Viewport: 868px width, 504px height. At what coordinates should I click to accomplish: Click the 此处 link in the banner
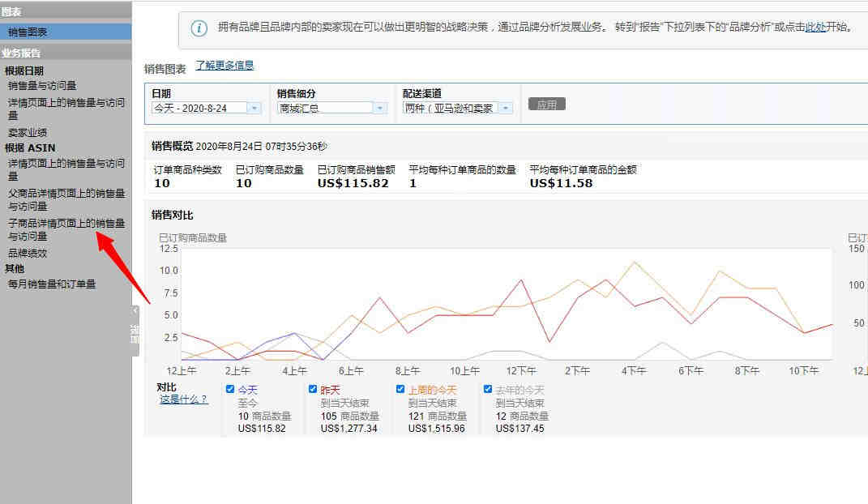click(x=815, y=27)
